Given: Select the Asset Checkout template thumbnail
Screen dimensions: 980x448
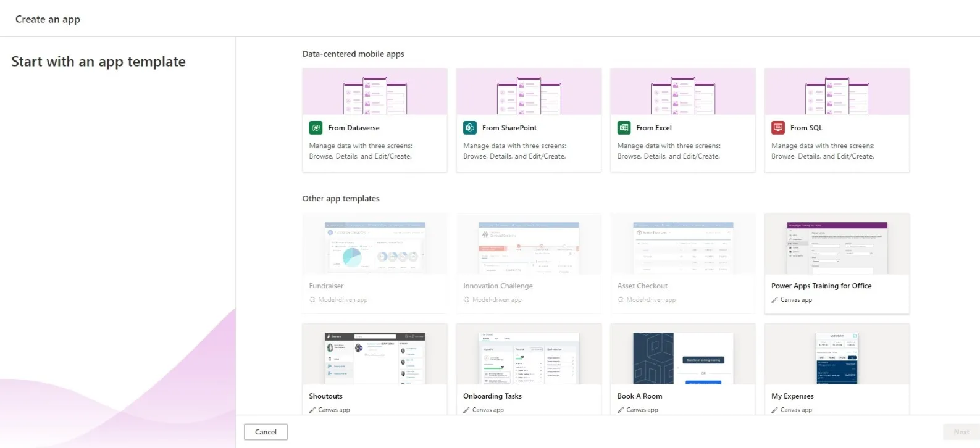Looking at the screenshot, I should pos(683,244).
